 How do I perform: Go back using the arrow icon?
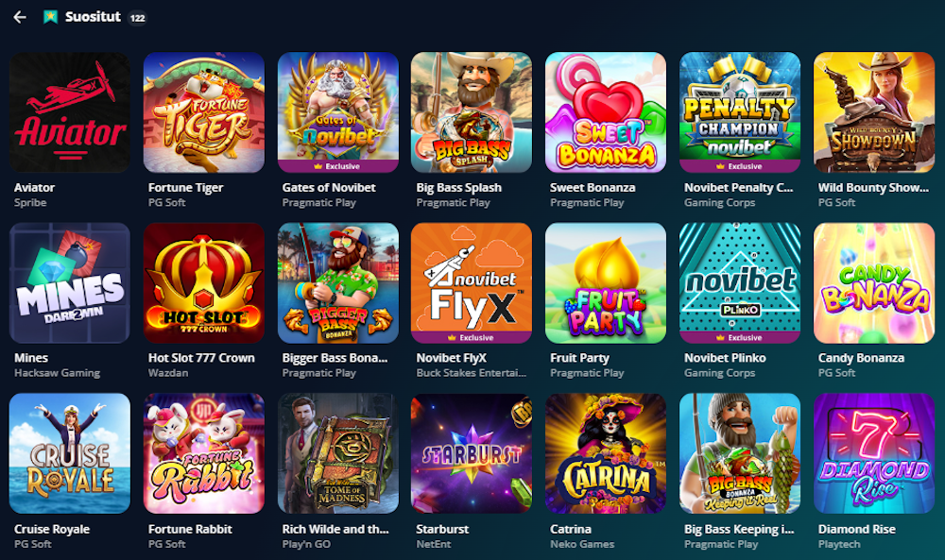(x=20, y=17)
